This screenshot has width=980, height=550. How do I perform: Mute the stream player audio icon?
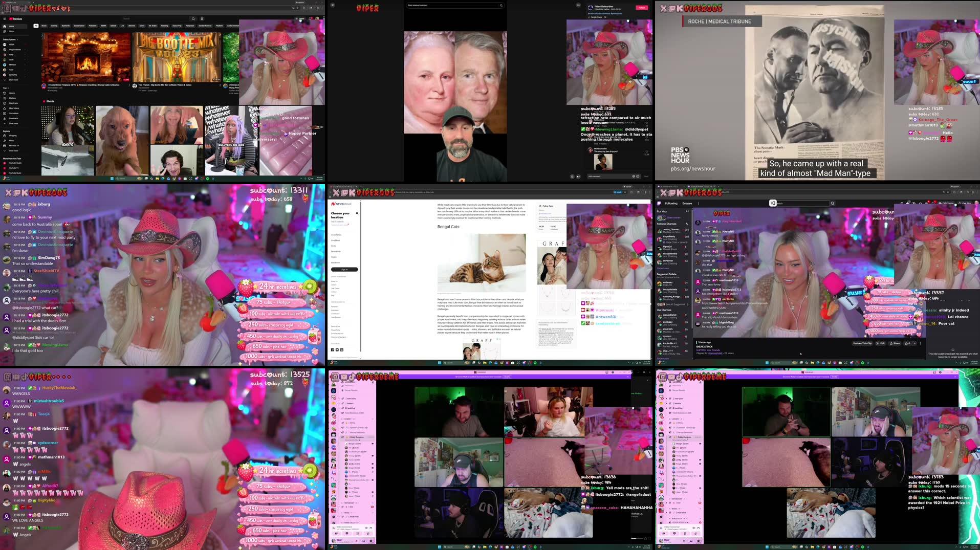point(578,176)
